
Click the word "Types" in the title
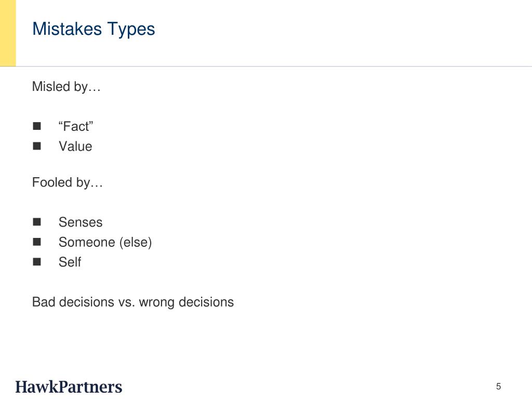pyautogui.click(x=131, y=30)
